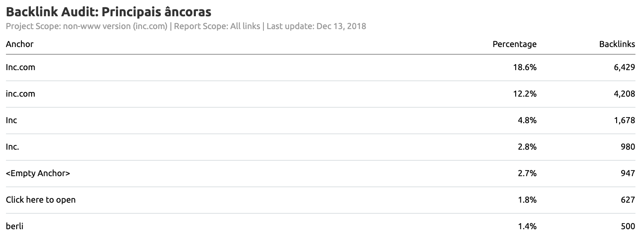Click the berli anchor text
Image resolution: width=644 pixels, height=242 pixels.
15,226
